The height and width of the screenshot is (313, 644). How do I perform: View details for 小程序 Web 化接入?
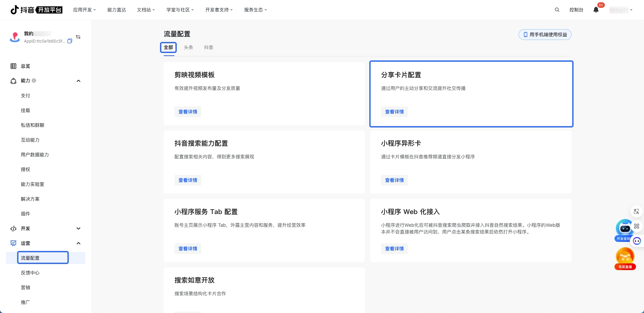(x=394, y=249)
